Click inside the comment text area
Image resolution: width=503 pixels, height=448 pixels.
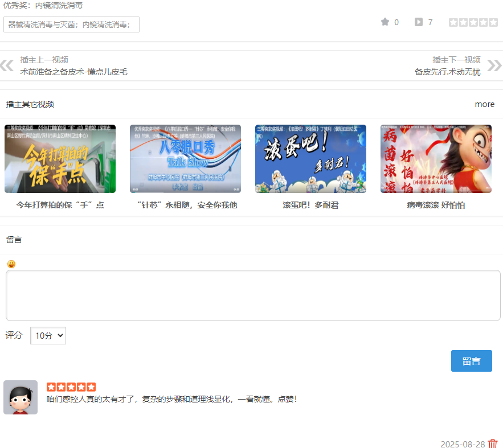253,295
